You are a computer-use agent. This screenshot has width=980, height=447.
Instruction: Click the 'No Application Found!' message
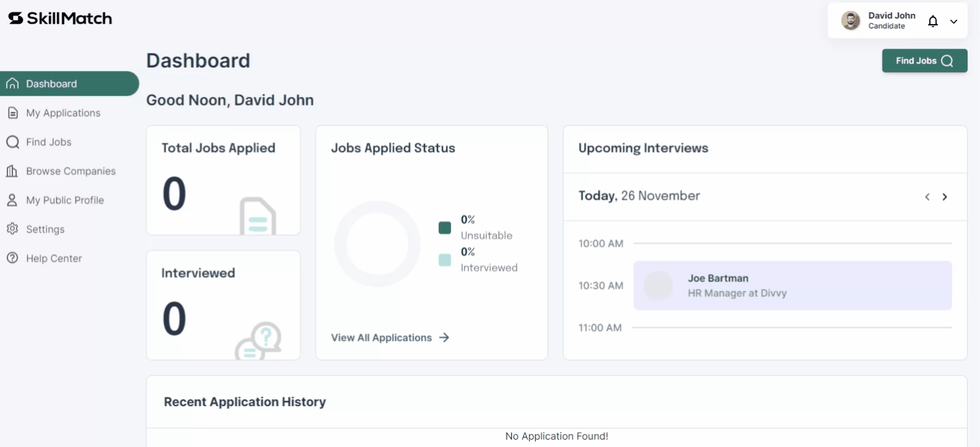point(557,436)
